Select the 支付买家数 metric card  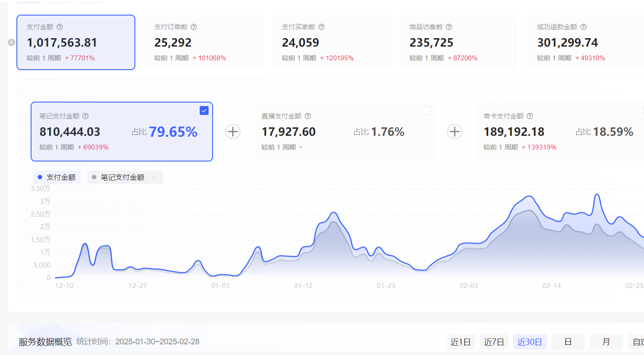pos(331,43)
